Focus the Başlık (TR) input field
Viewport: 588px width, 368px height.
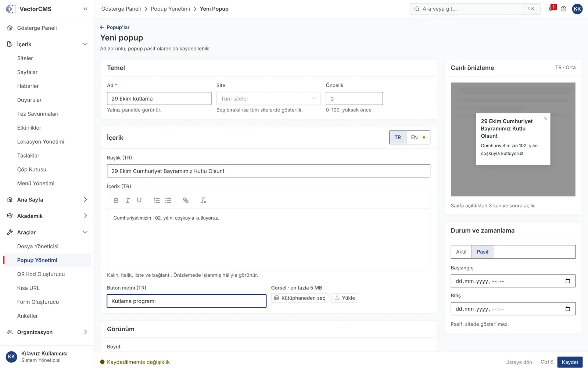click(268, 171)
